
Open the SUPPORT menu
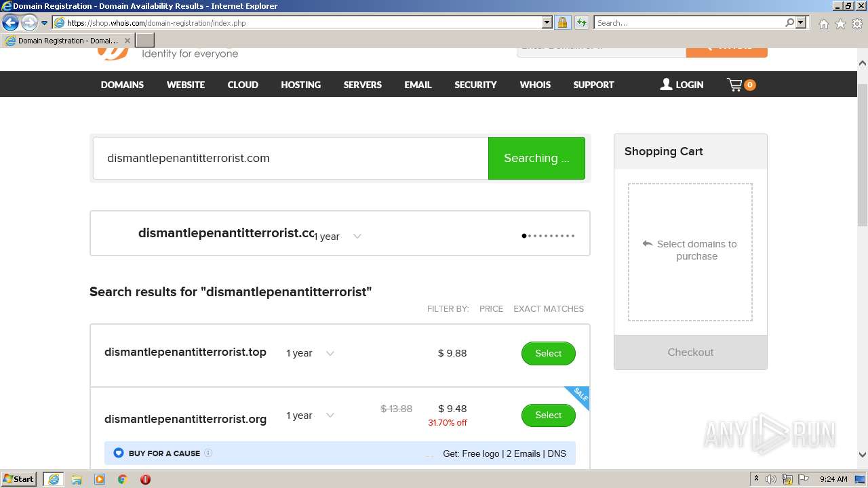click(593, 85)
